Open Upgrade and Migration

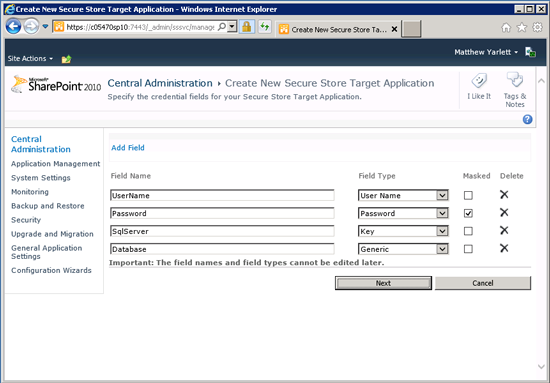click(x=52, y=234)
